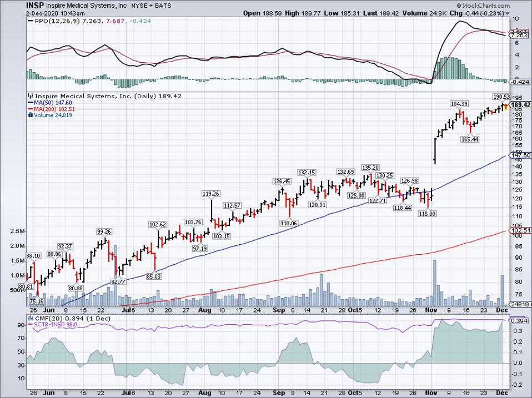This screenshot has height=398, width=532.
Task: Click the blue line swatch before MA(50)
Action: pyautogui.click(x=30, y=103)
